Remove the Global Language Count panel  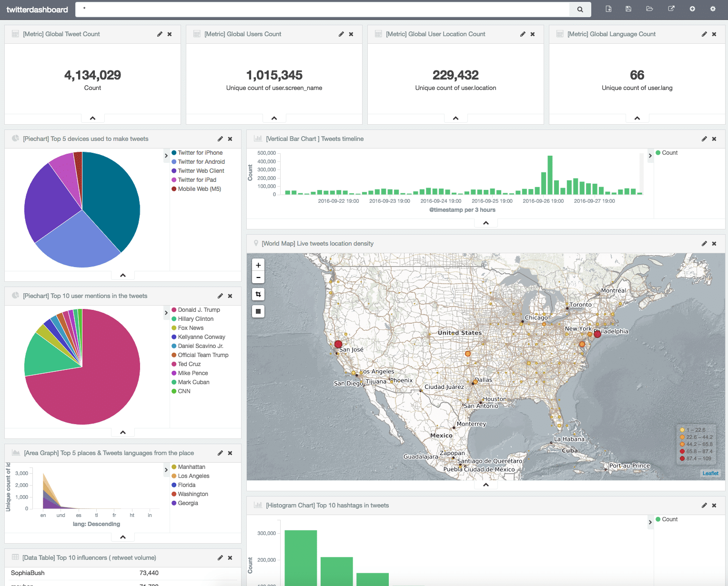point(714,34)
